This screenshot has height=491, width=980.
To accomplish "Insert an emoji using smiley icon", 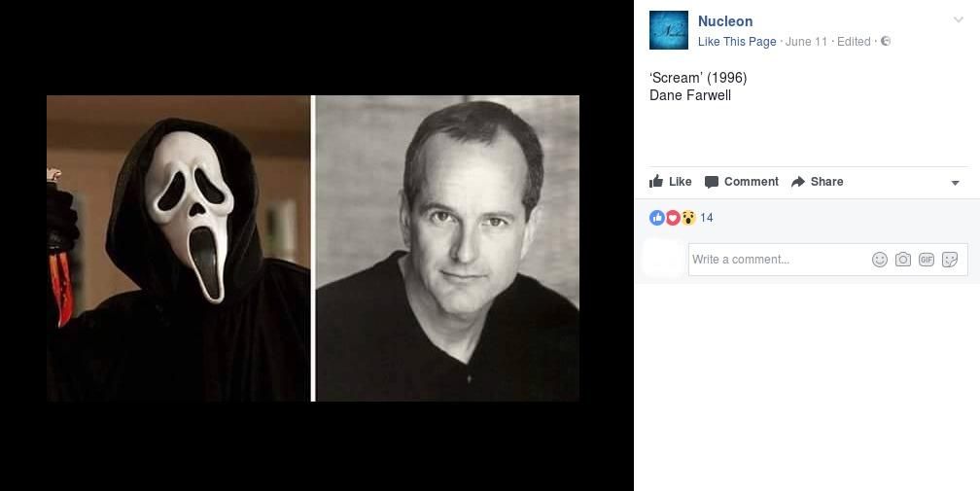I will [x=880, y=260].
